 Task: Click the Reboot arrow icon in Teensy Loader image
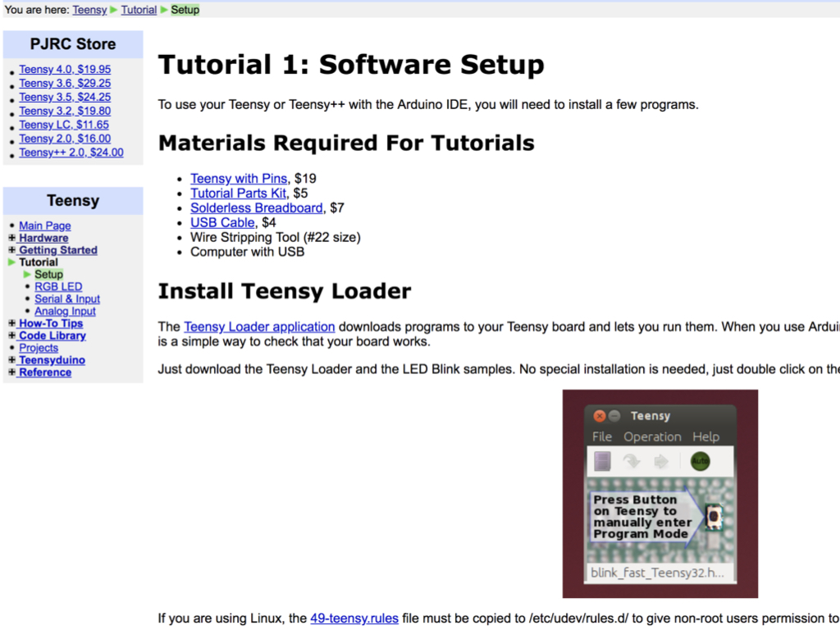tap(661, 461)
